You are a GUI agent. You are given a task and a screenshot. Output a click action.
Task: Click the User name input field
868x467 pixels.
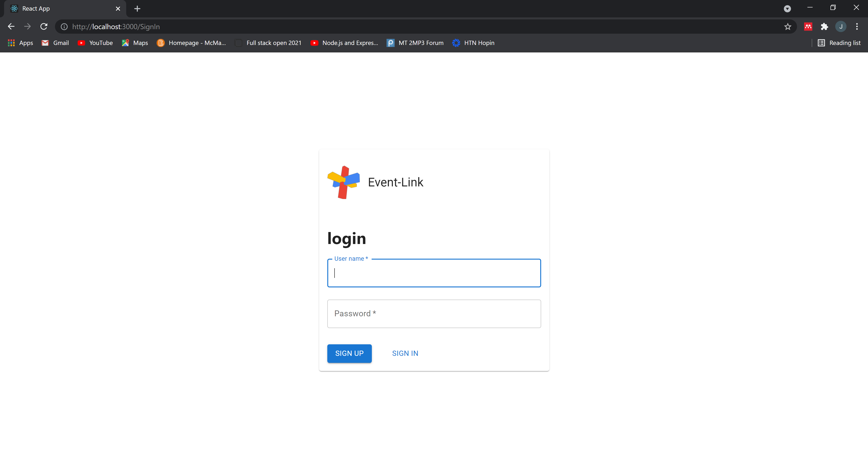(434, 273)
